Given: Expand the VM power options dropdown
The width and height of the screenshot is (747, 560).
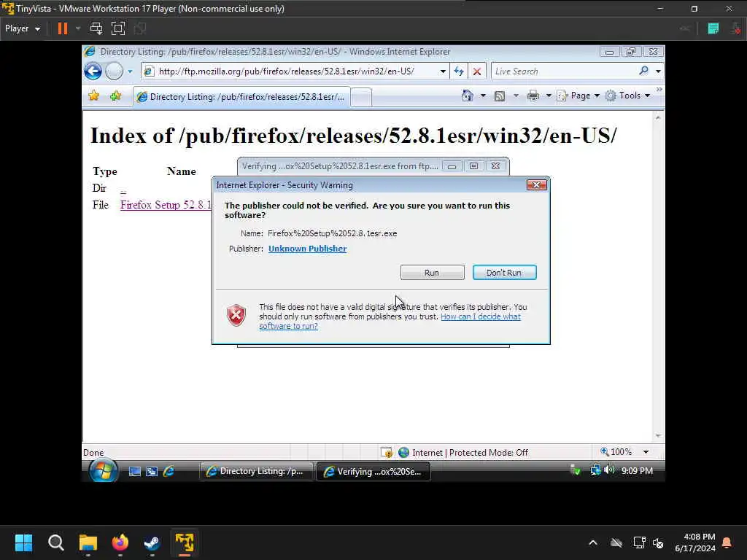Looking at the screenshot, I should pyautogui.click(x=78, y=28).
